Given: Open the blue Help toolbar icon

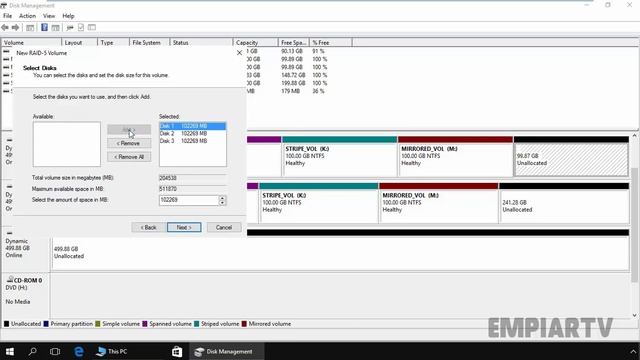Looking at the screenshot, I should point(44,27).
